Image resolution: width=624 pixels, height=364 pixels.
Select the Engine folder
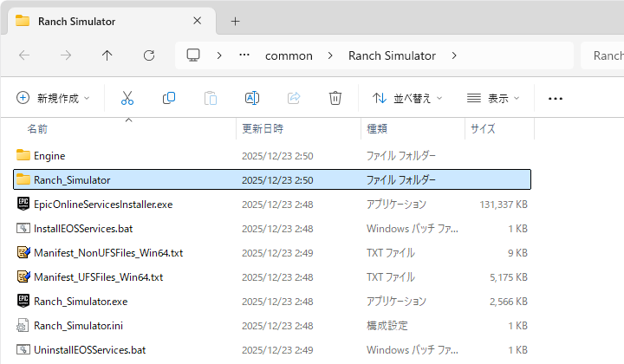(x=49, y=155)
